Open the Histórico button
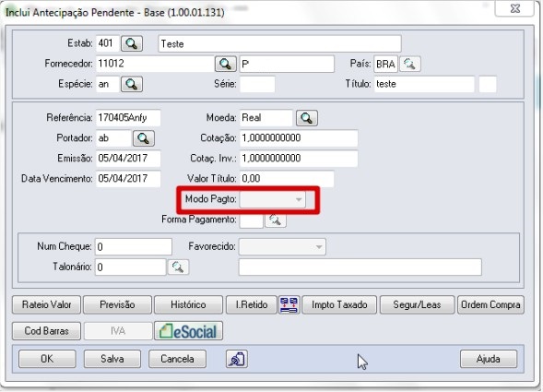Screen dimensions: 543x392 tap(188, 305)
